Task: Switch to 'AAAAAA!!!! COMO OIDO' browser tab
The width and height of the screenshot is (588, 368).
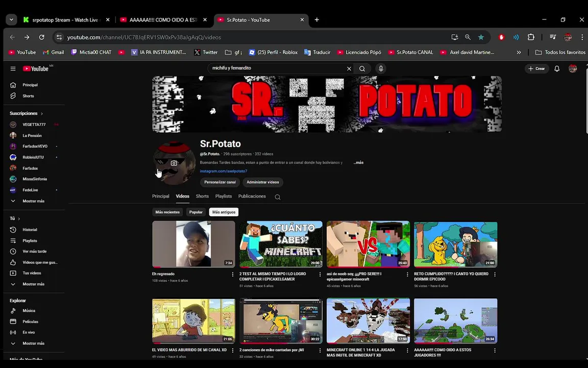Action: click(x=163, y=20)
